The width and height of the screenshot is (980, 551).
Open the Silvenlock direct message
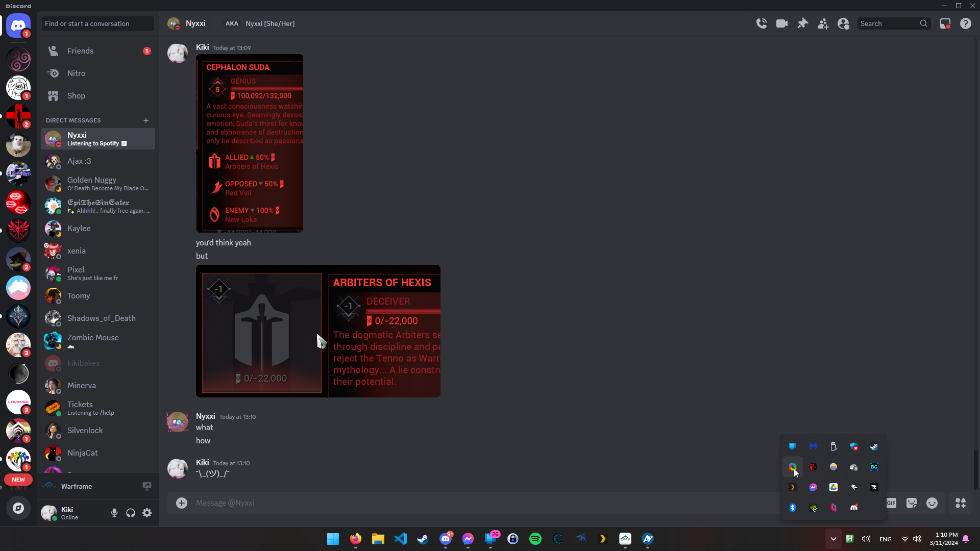98,431
